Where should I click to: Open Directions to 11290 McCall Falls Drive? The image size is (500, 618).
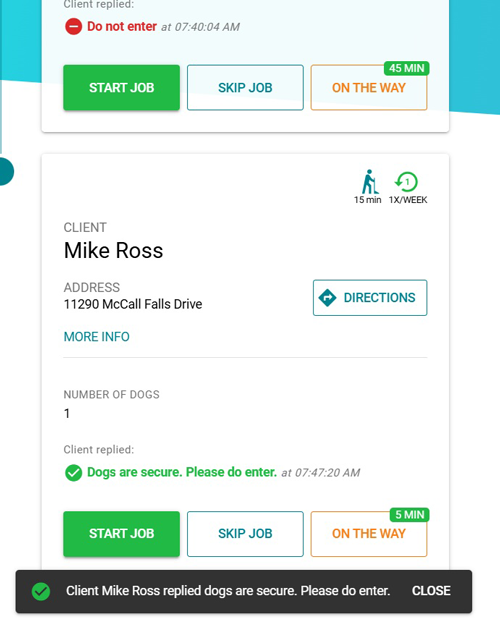point(370,298)
